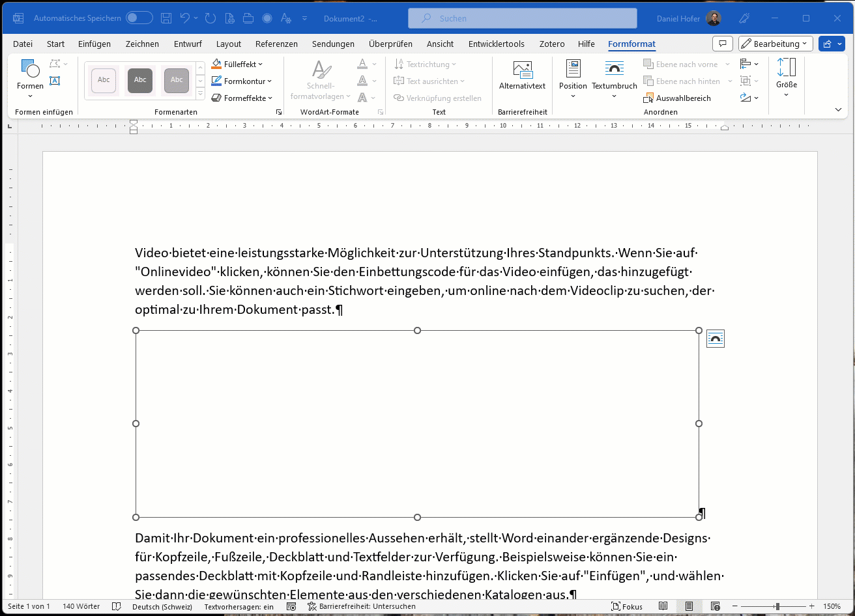Click the draw text box icon
Screen dimensions: 855x616
(x=55, y=81)
